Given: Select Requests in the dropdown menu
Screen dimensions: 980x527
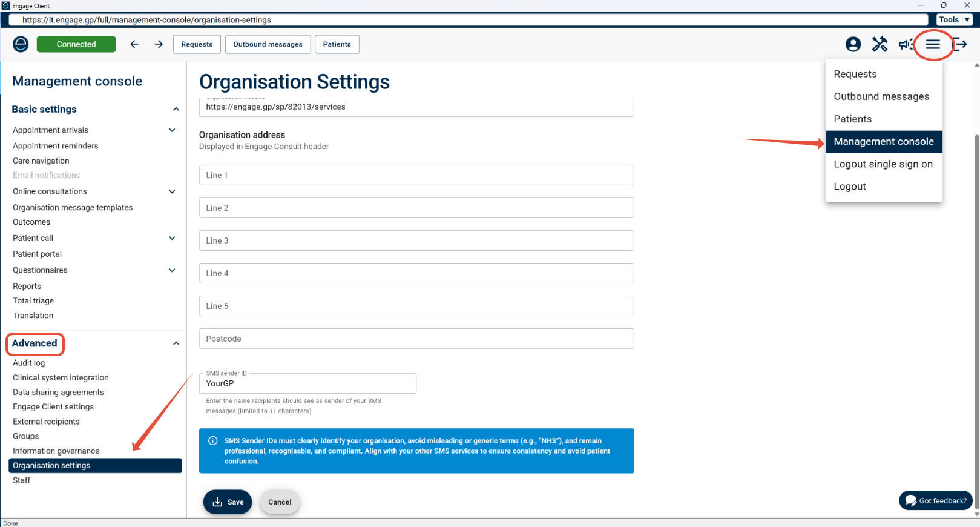Looking at the screenshot, I should click(x=884, y=74).
